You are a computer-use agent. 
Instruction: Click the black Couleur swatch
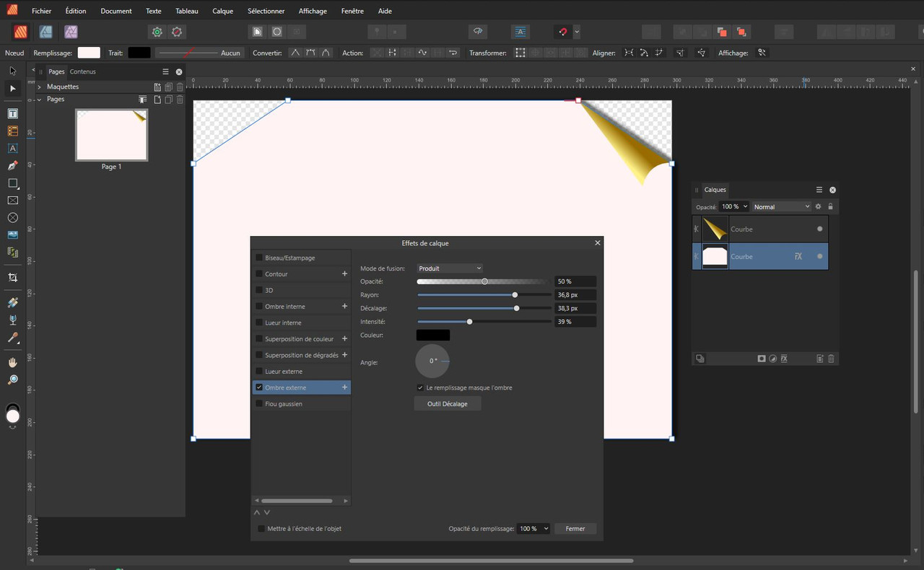433,335
